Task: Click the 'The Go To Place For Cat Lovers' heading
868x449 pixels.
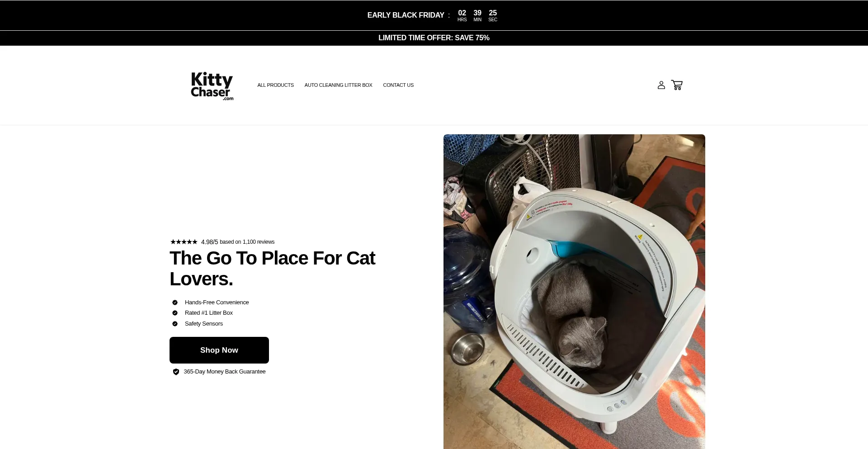Action: pyautogui.click(x=273, y=269)
